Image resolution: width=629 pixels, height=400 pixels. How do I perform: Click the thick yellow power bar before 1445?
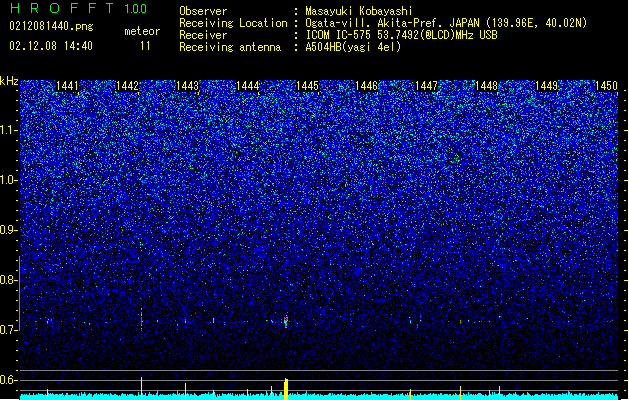coord(286,389)
